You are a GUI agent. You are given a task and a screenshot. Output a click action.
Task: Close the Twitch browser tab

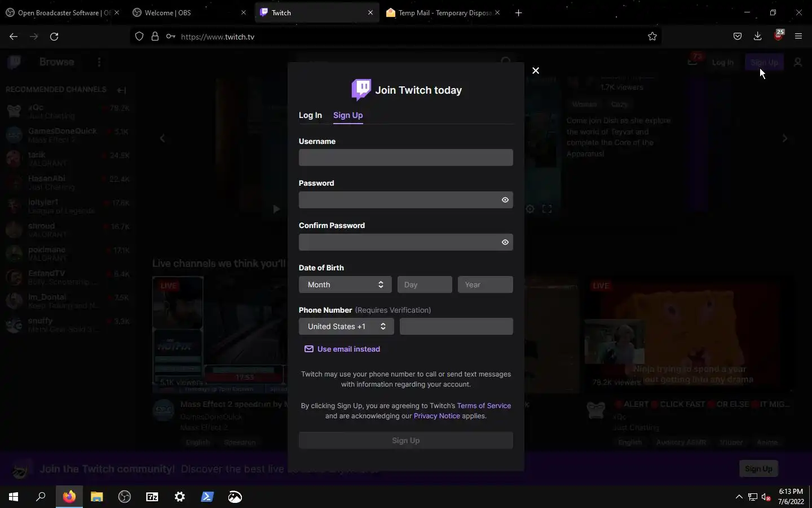coord(370,12)
